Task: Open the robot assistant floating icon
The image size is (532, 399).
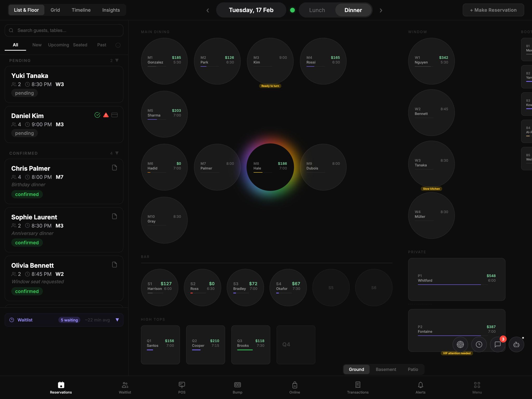Action: (x=516, y=344)
